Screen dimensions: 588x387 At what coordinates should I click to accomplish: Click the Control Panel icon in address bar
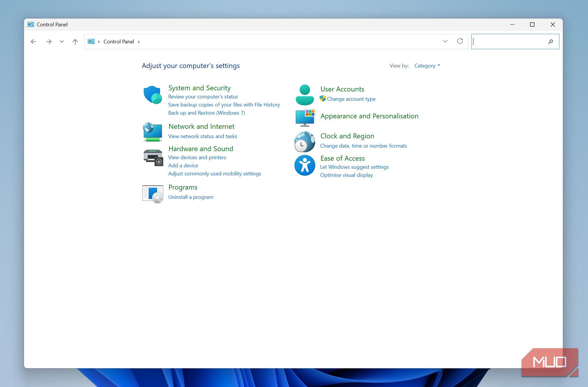pyautogui.click(x=91, y=41)
